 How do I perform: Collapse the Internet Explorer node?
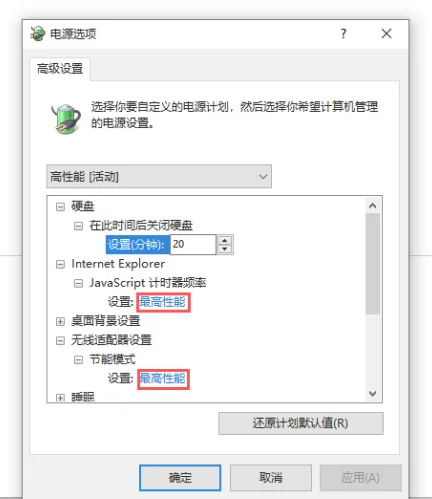[x=60, y=265]
